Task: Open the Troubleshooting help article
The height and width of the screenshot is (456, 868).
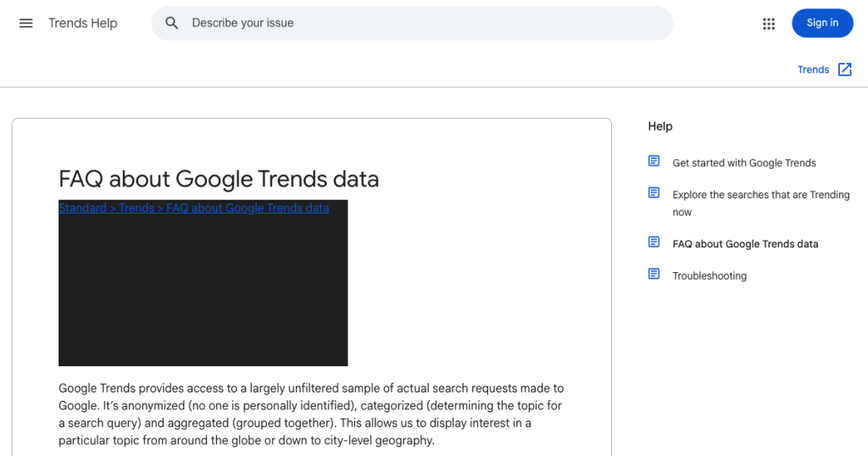Action: [709, 275]
